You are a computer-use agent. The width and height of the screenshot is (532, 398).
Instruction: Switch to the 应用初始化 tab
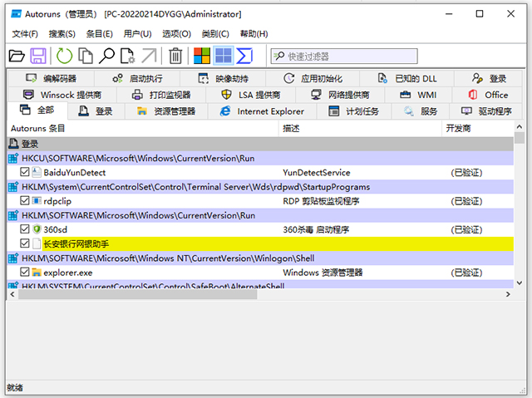click(x=313, y=79)
